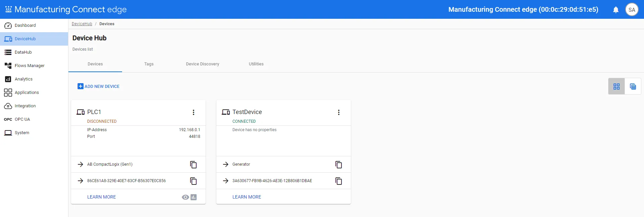Click the Analytics sidebar icon

click(x=8, y=79)
